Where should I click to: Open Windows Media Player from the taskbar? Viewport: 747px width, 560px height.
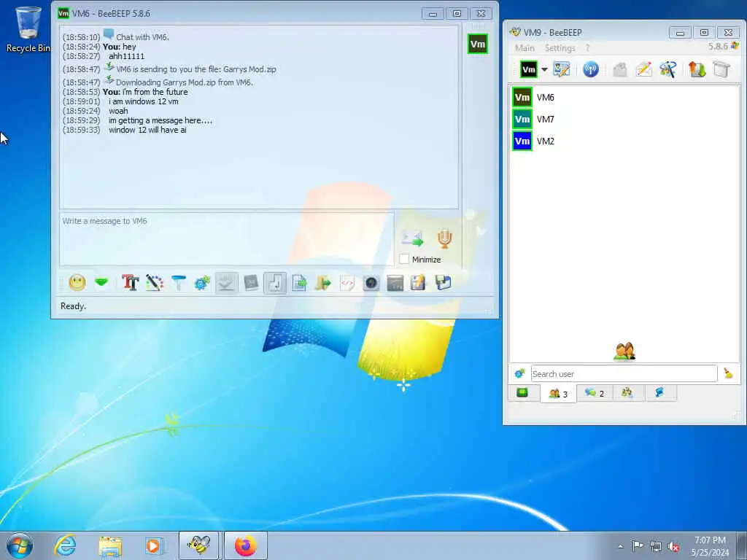point(153,545)
